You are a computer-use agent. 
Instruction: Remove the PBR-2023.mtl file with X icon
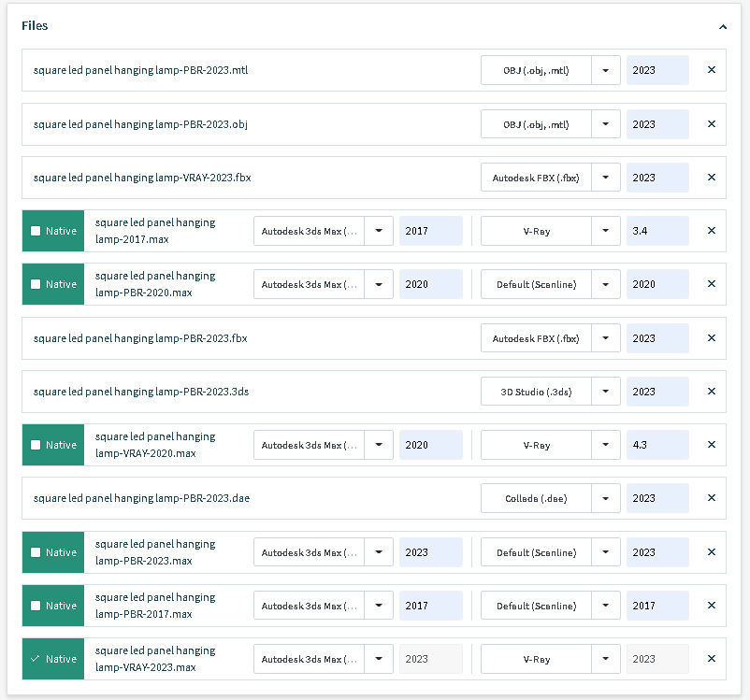711,70
